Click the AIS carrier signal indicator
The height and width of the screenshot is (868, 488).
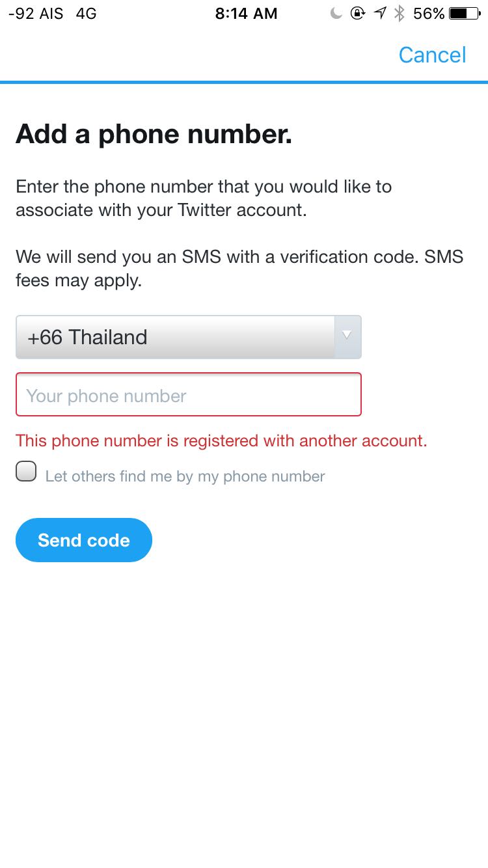pos(36,14)
